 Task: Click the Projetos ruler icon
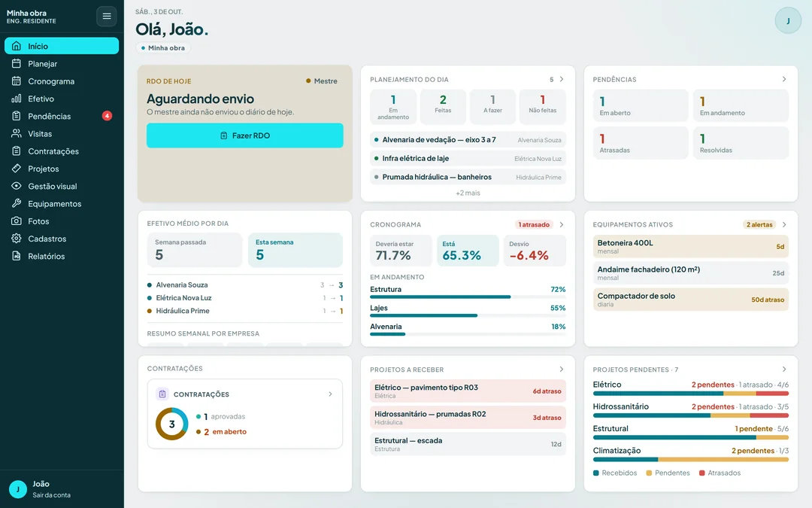[x=17, y=169]
